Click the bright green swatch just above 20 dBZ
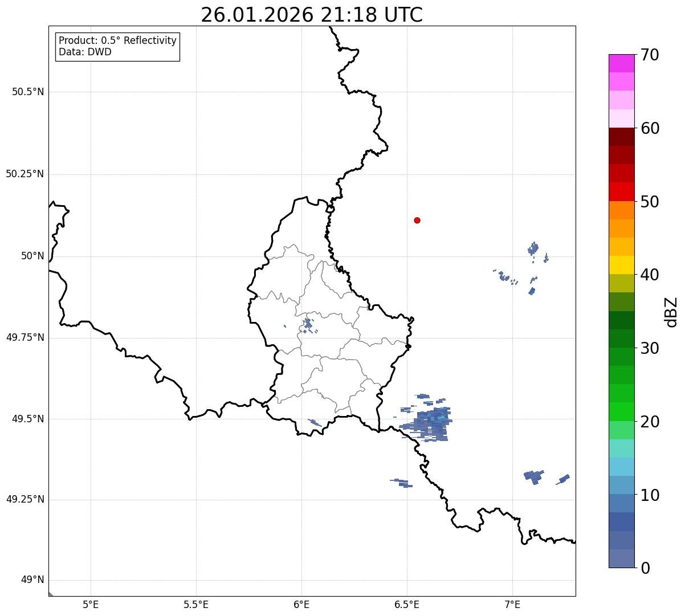Viewport: 685px width, 616px height. (x=622, y=412)
